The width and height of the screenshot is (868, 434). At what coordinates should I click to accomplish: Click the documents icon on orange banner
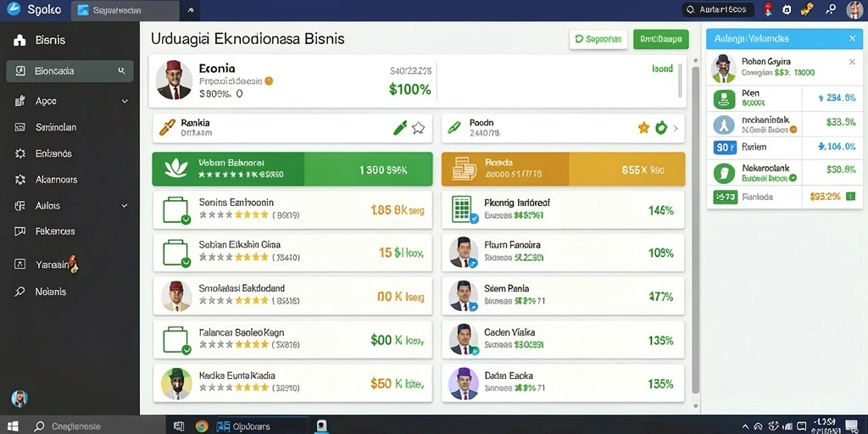[x=464, y=169]
